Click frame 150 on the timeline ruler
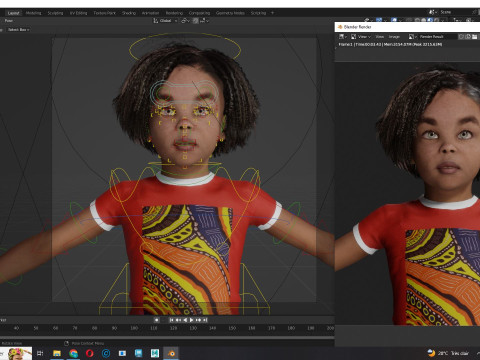This screenshot has width=480, height=360. (232, 328)
